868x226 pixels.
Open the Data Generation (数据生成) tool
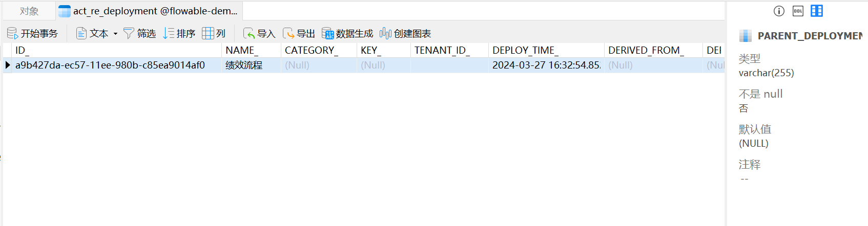(328, 34)
